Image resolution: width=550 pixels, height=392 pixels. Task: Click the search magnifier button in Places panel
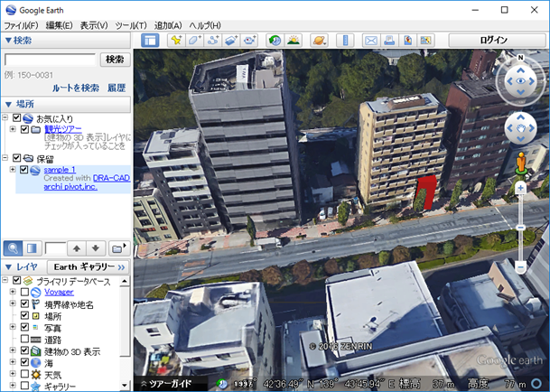13,248
